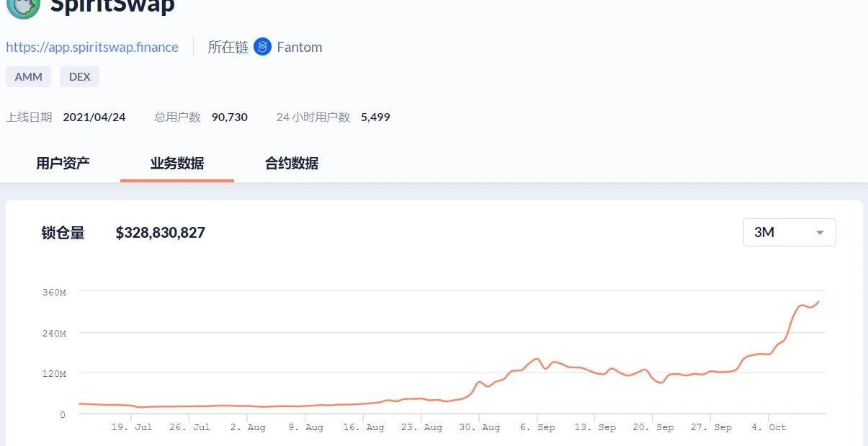Click the 24-hour users count 5,499
The width and height of the screenshot is (868, 446).
[375, 117]
